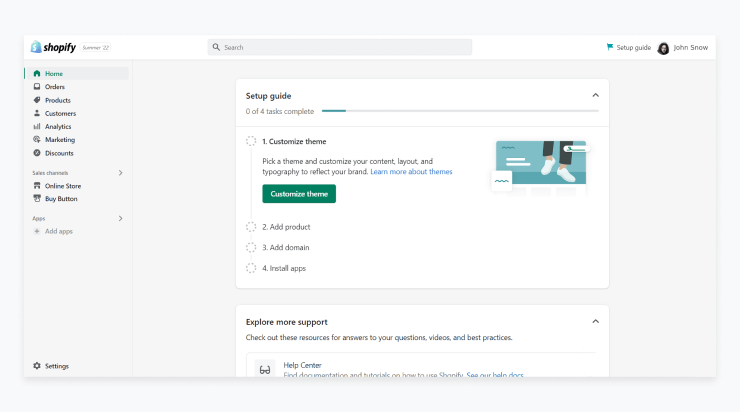Open John Snow's profile avatar
The image size is (740, 412).
point(663,48)
